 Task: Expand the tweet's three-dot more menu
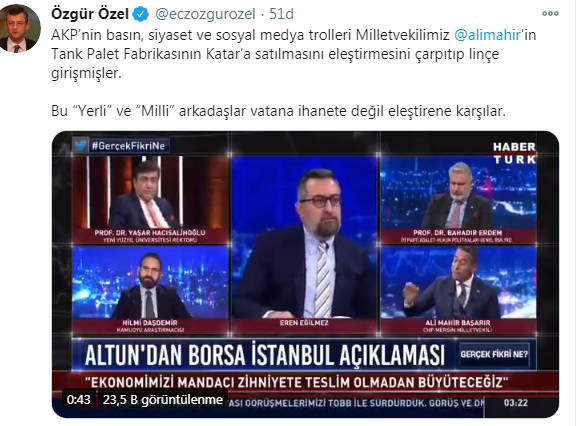tap(550, 14)
